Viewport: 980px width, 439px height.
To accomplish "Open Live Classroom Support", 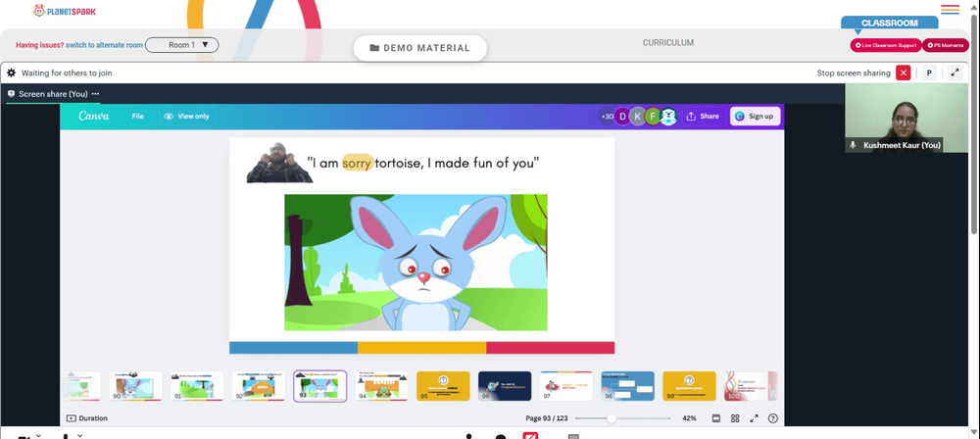I will pos(885,45).
